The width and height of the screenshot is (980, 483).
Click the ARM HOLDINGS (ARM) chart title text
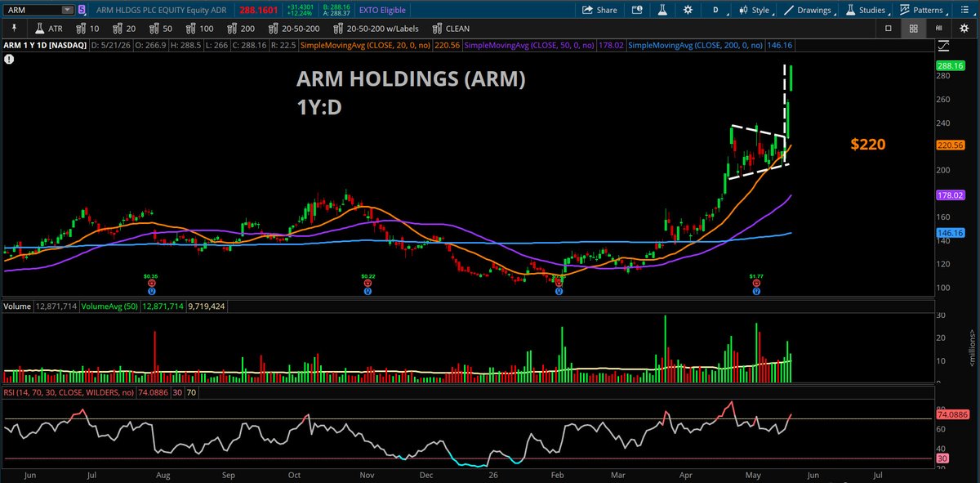[x=410, y=80]
